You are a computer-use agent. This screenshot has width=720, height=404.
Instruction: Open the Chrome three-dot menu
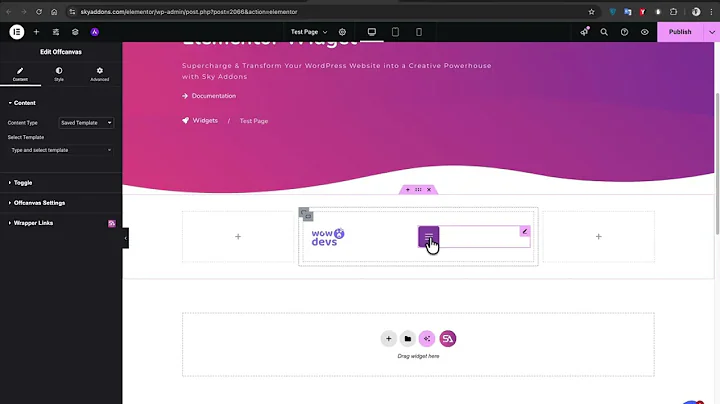[711, 11]
